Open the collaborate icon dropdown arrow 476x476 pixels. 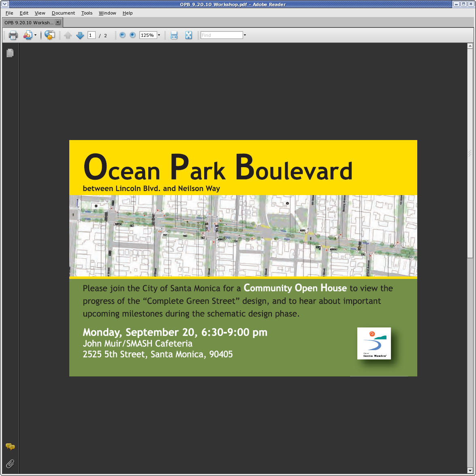pyautogui.click(x=35, y=35)
